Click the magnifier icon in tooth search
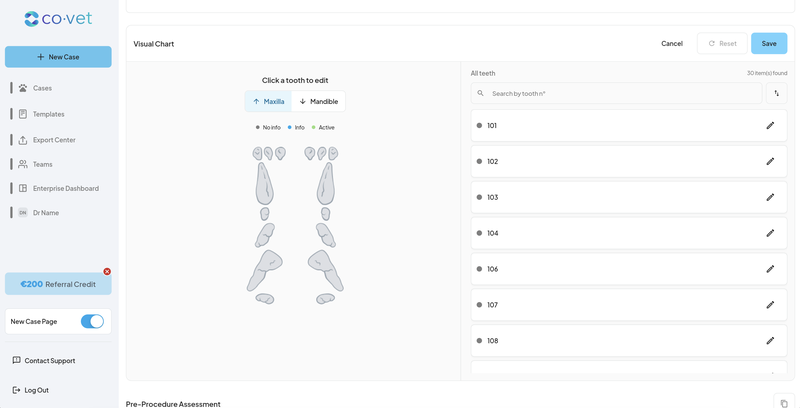This screenshot has height=408, width=800. click(480, 93)
